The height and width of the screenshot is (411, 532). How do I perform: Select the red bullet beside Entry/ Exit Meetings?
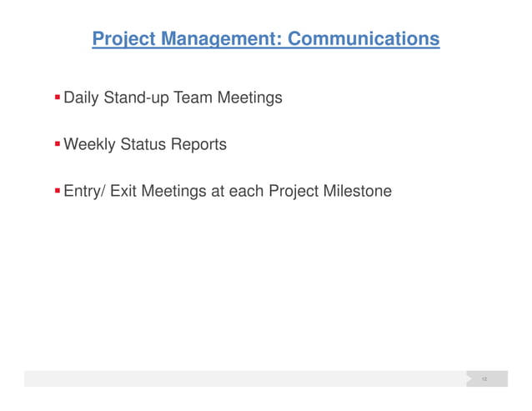58,191
